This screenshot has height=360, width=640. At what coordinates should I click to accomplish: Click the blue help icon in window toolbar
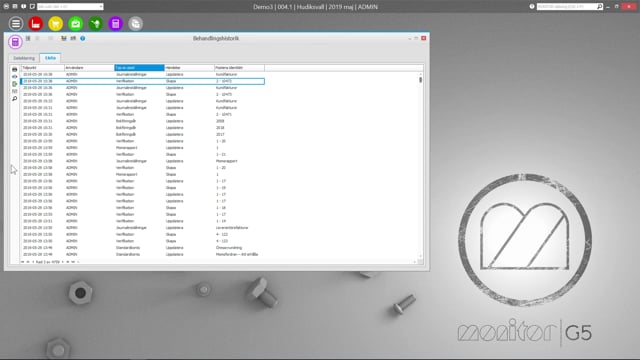pos(82,38)
